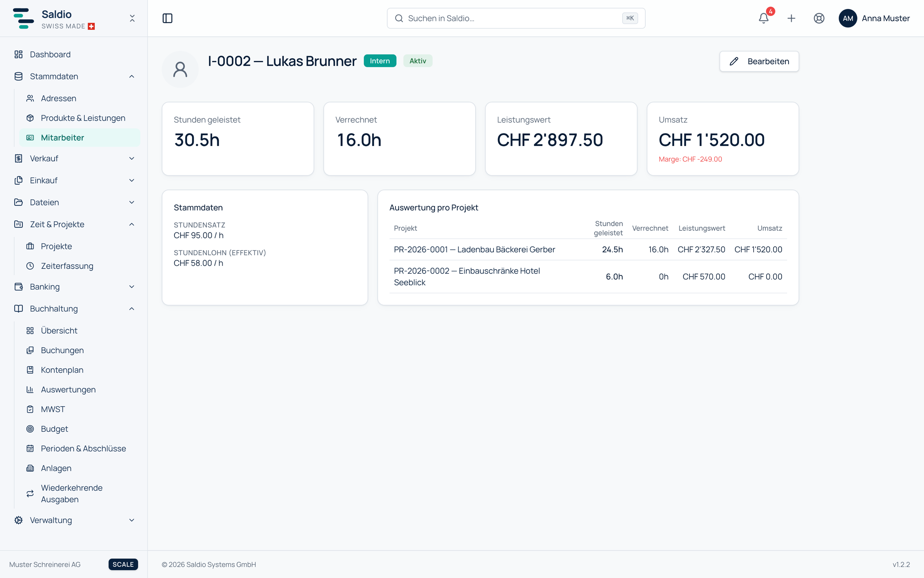Open project row Einbauschränke Hotel Seeblick

pos(588,277)
